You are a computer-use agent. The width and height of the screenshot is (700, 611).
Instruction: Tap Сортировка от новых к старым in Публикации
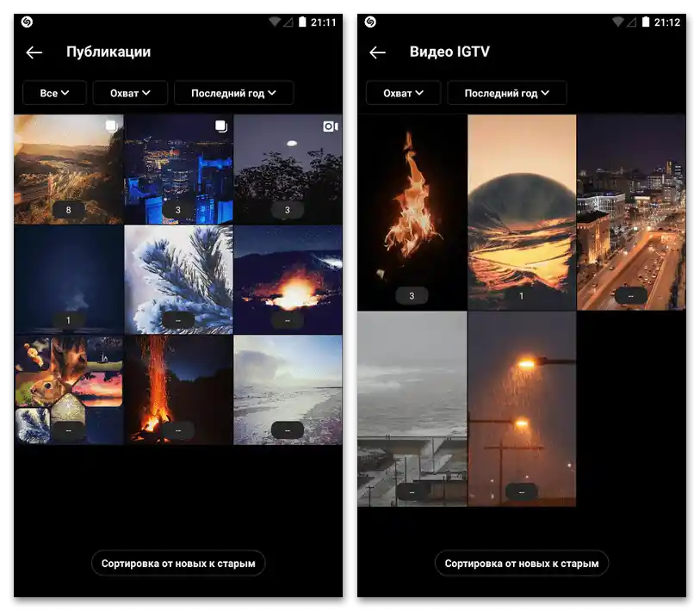(x=178, y=564)
